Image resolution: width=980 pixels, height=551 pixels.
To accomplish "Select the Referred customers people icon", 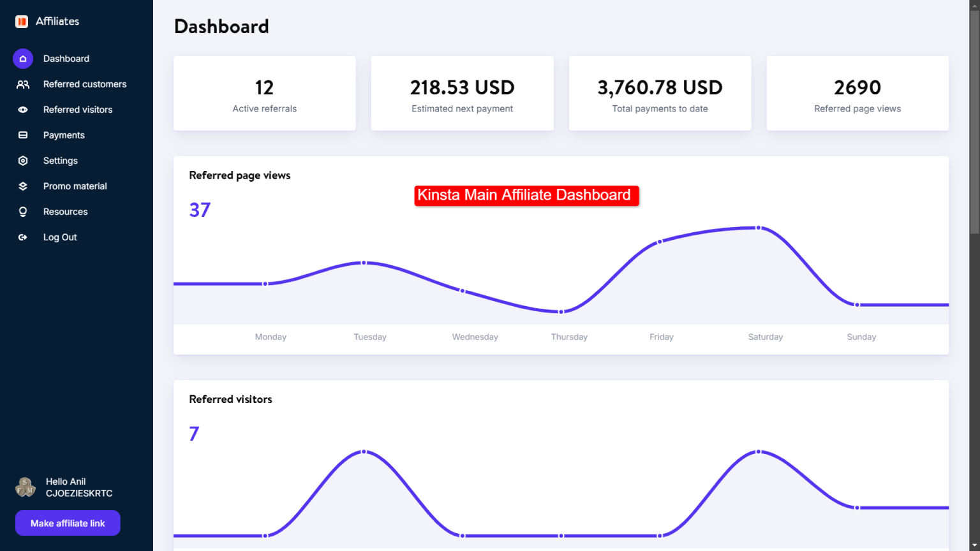I will (23, 84).
